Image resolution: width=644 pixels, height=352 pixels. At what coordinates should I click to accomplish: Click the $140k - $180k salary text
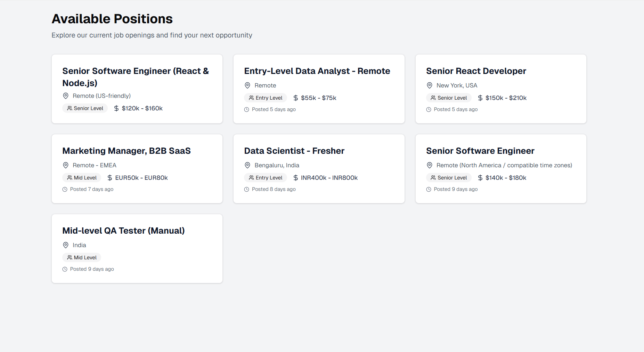(x=506, y=178)
